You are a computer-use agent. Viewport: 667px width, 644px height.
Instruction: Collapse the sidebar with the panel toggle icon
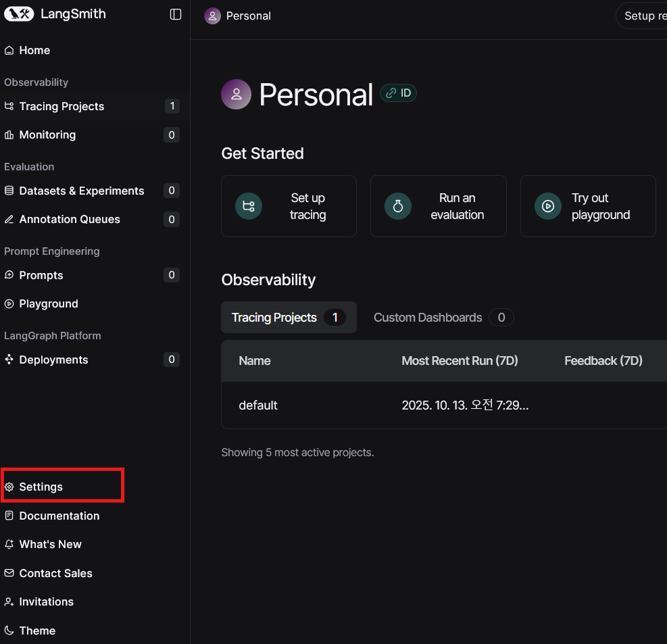click(x=176, y=14)
